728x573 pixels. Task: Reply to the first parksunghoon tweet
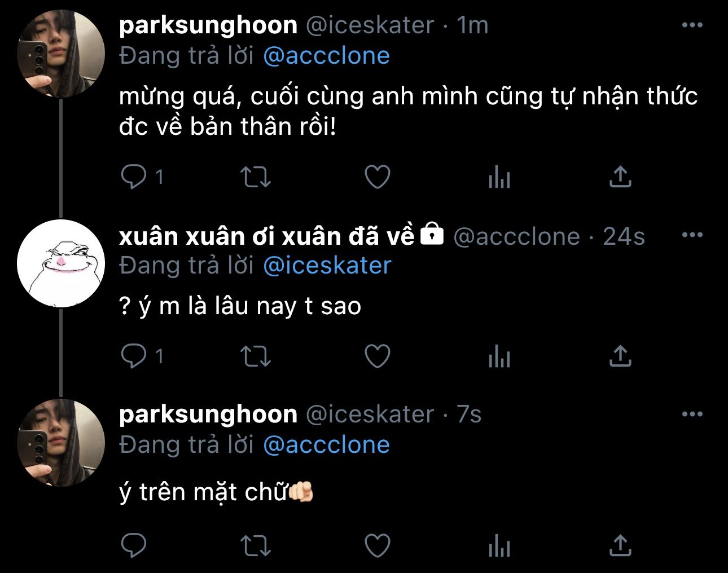click(134, 177)
